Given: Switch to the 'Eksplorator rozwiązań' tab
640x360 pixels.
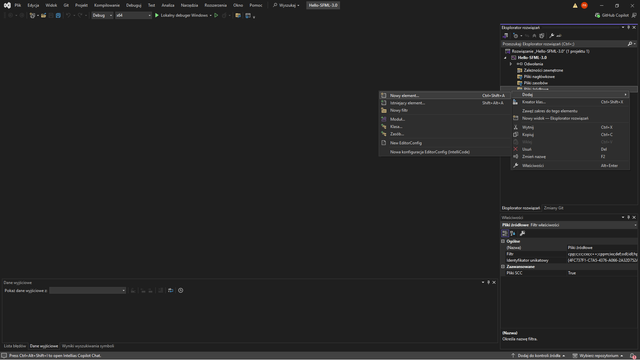Looking at the screenshot, I should pos(520,208).
